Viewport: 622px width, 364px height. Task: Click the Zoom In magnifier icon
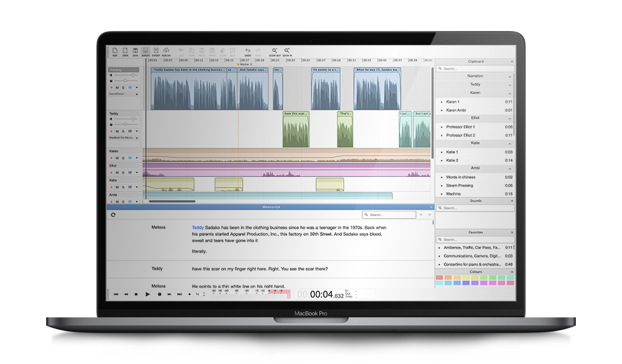(287, 51)
